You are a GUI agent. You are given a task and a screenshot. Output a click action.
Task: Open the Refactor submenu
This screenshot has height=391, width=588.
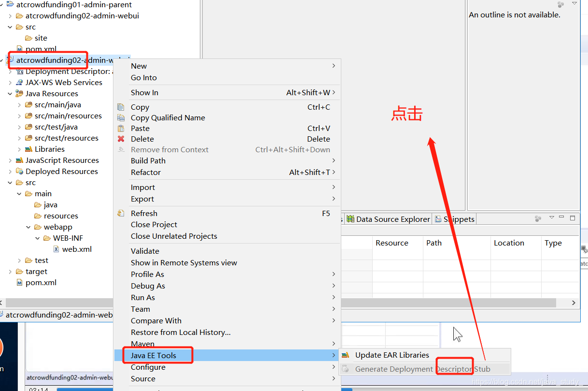click(x=227, y=173)
